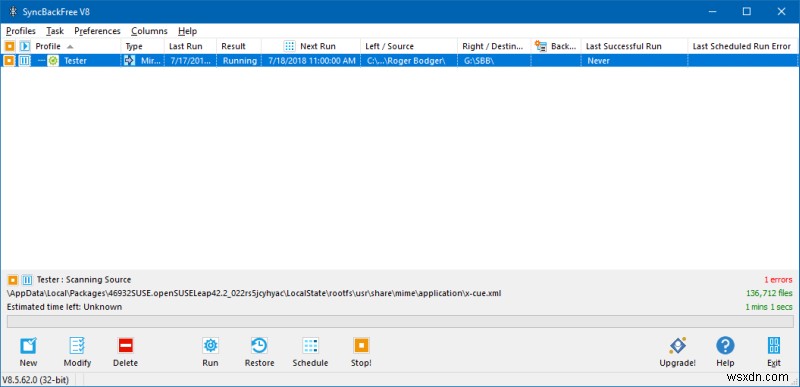Click the sort arrow beside Profile header
800x387 pixels.
click(70, 46)
